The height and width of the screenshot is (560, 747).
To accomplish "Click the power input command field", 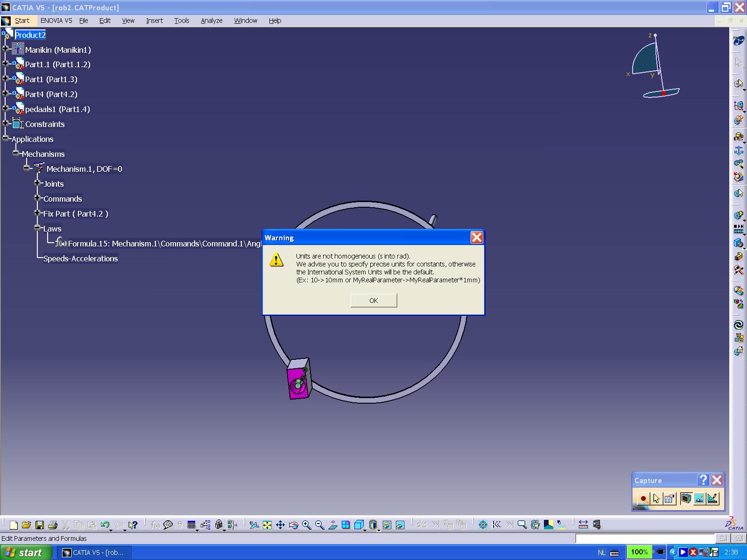I will (645, 539).
